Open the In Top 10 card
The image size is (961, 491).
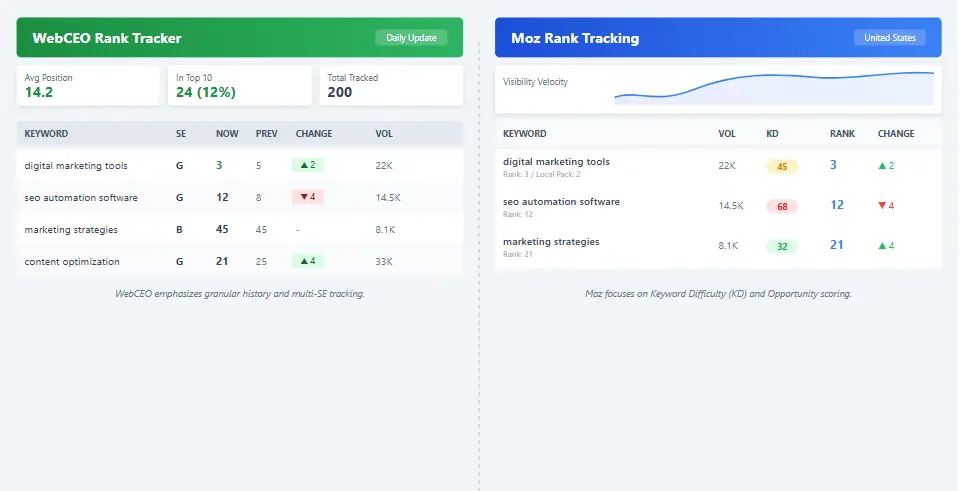tap(240, 86)
